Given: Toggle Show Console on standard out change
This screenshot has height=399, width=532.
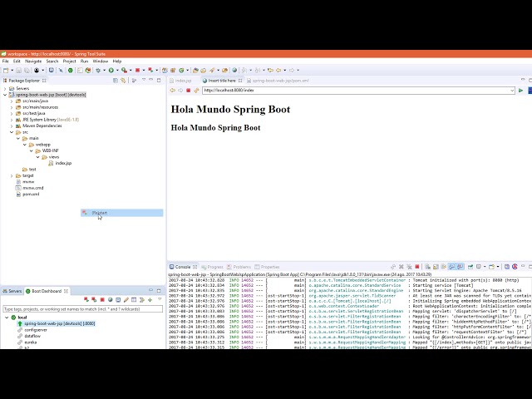Looking at the screenshot, I should click(452, 267).
